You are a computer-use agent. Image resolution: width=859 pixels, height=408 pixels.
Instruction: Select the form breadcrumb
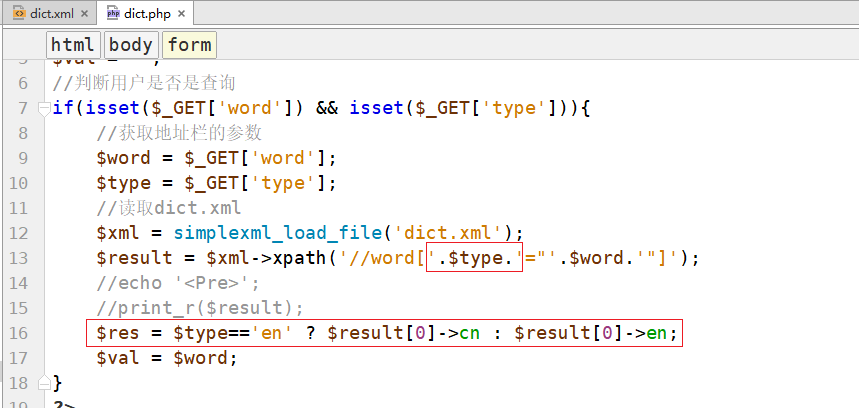point(189,45)
